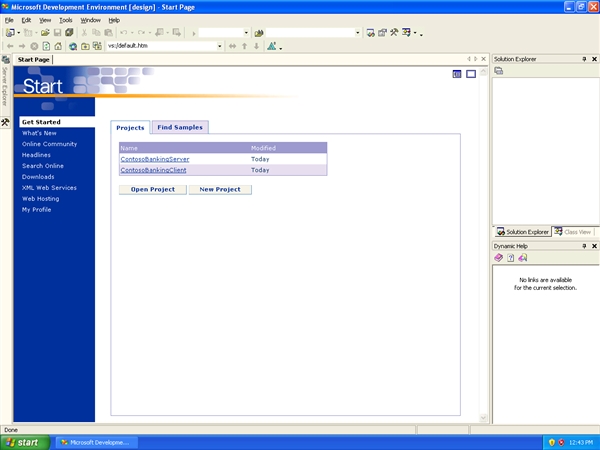Click the Refresh Browser page icon
The width and height of the screenshot is (600, 450).
(46, 46)
